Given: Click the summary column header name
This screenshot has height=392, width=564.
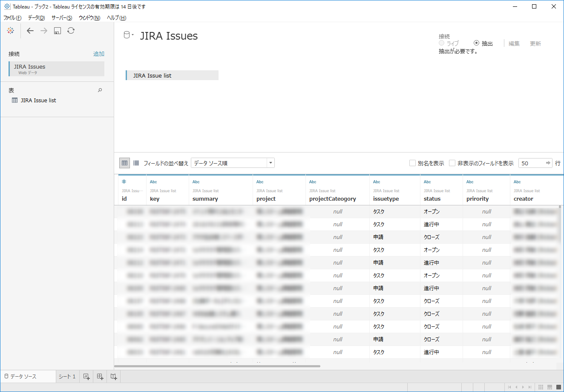Looking at the screenshot, I should pos(205,199).
